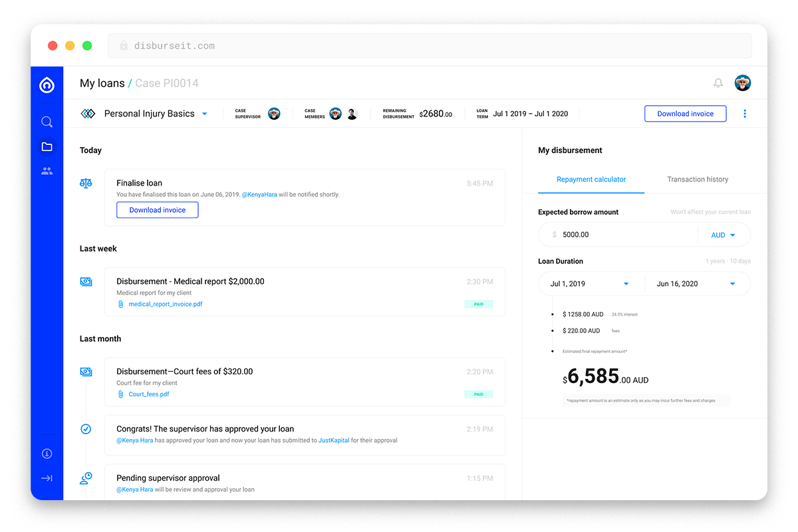
Task: Click the Finalise loan card title
Action: coord(140,183)
